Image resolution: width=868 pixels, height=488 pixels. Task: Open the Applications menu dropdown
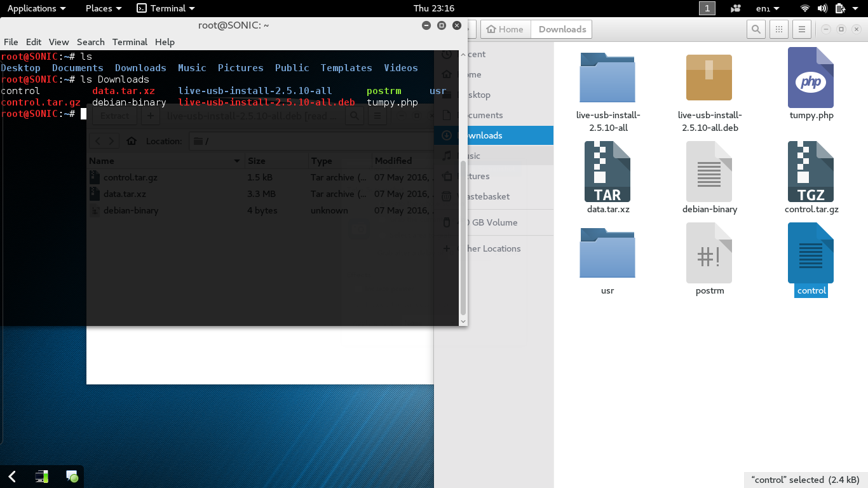pyautogui.click(x=36, y=8)
